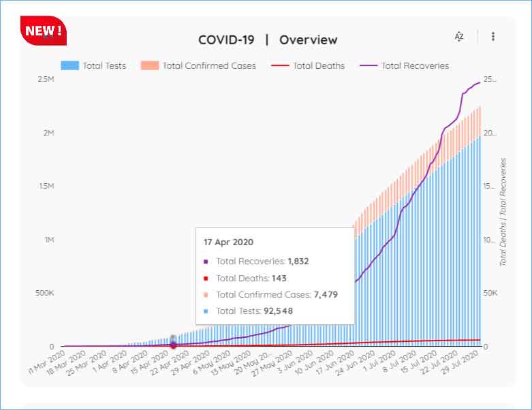Click the blue Total Tests legend swatch

[x=70, y=66]
